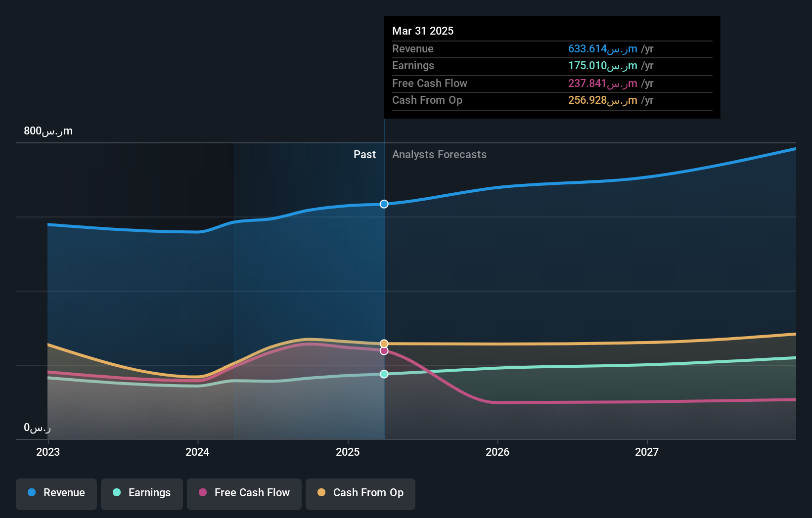Toggle the Free Cash Flow legend button

(x=244, y=494)
